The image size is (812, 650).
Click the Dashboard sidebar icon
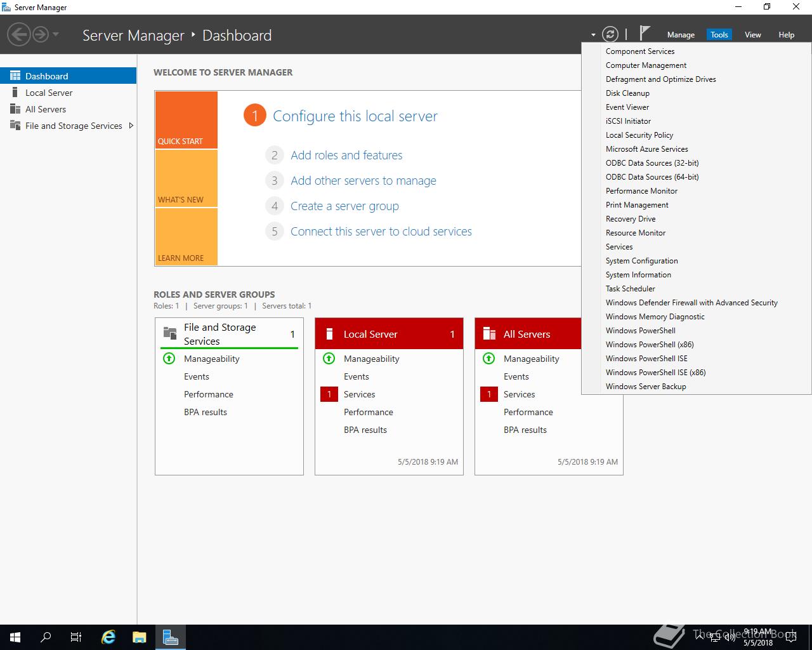pos(15,76)
